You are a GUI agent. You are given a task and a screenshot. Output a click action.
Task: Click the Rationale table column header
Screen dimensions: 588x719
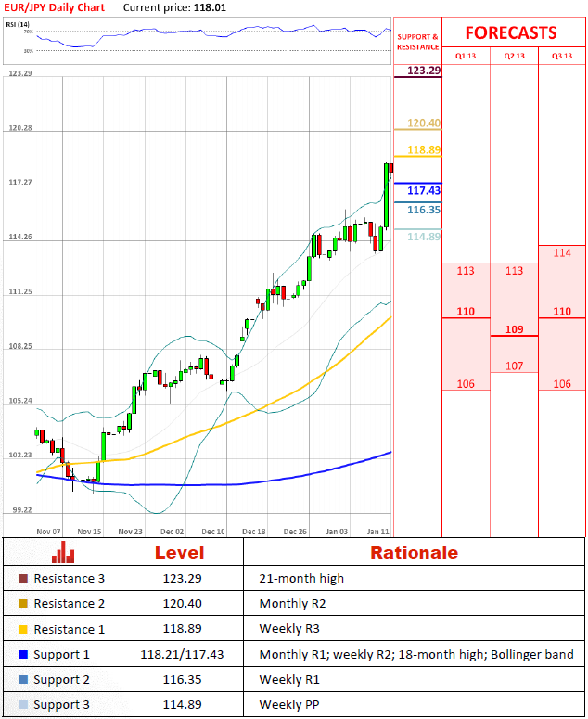point(414,553)
